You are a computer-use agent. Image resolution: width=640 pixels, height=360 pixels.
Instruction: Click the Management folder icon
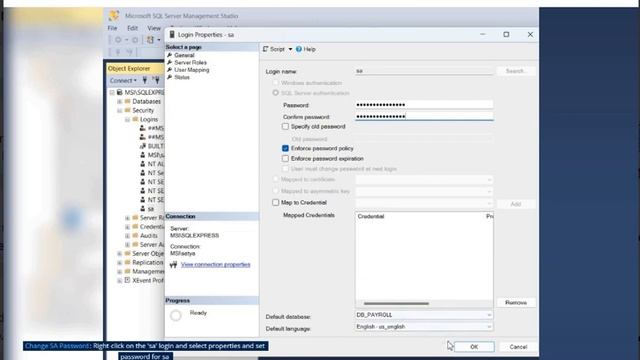[x=127, y=271]
